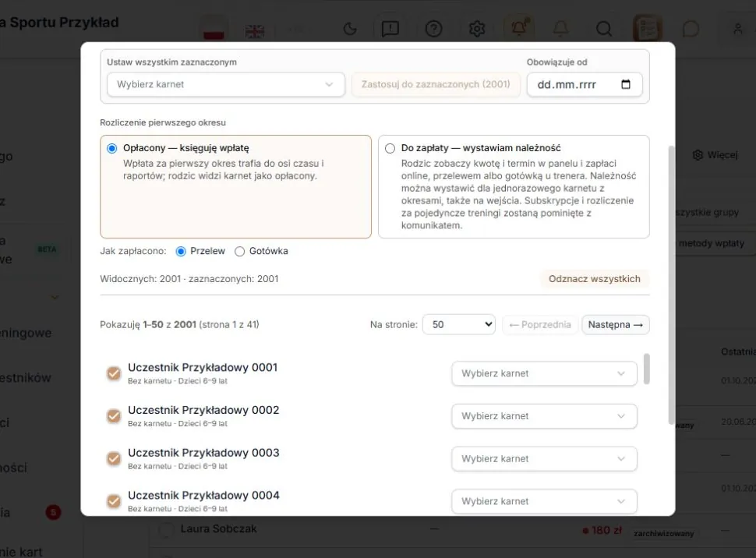
Task: Uncheck Uczestnik Przykładowy 0004 checkbox
Action: click(114, 501)
